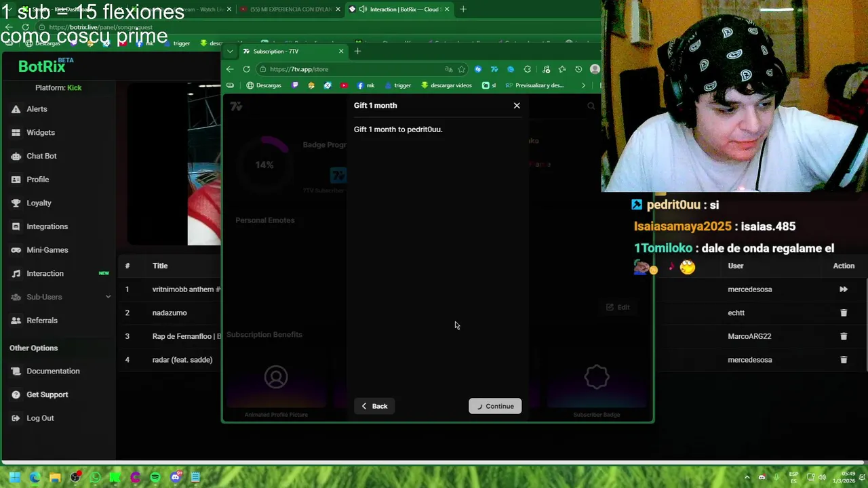Open Previsualizar y des... bookmark
The width and height of the screenshot is (868, 488).
[x=535, y=85]
